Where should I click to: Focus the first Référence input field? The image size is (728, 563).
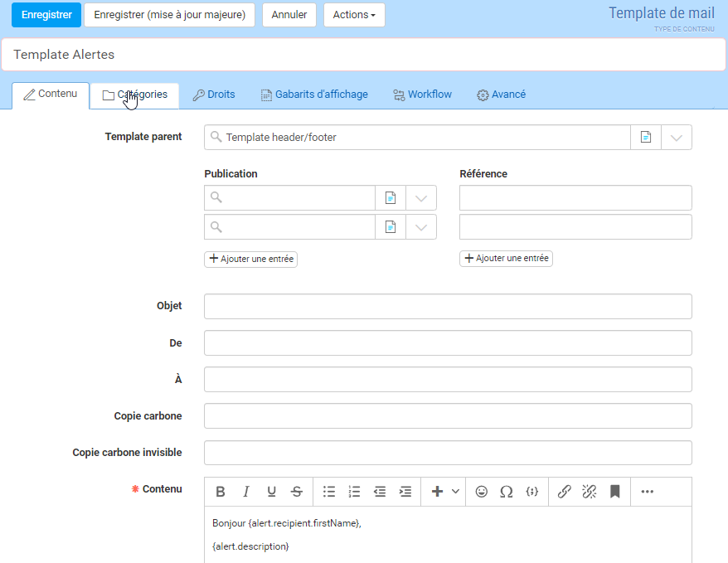(575, 198)
